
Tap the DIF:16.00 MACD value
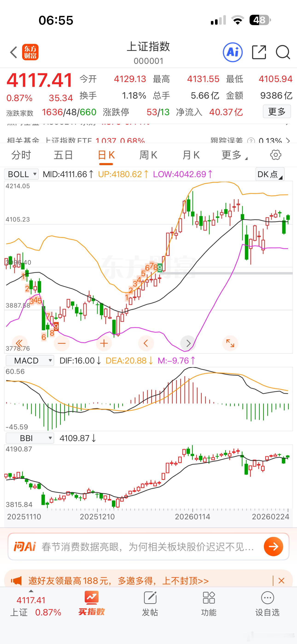pos(80,360)
